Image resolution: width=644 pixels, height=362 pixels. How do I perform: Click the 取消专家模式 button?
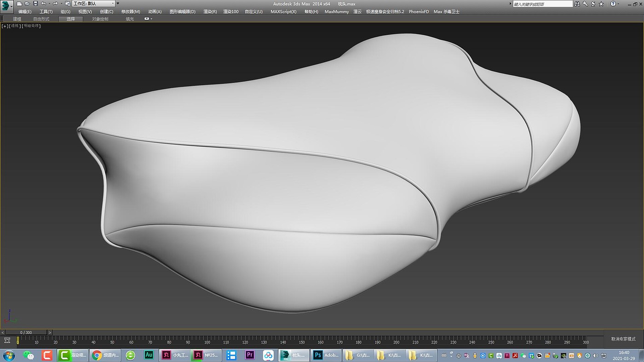(x=623, y=339)
